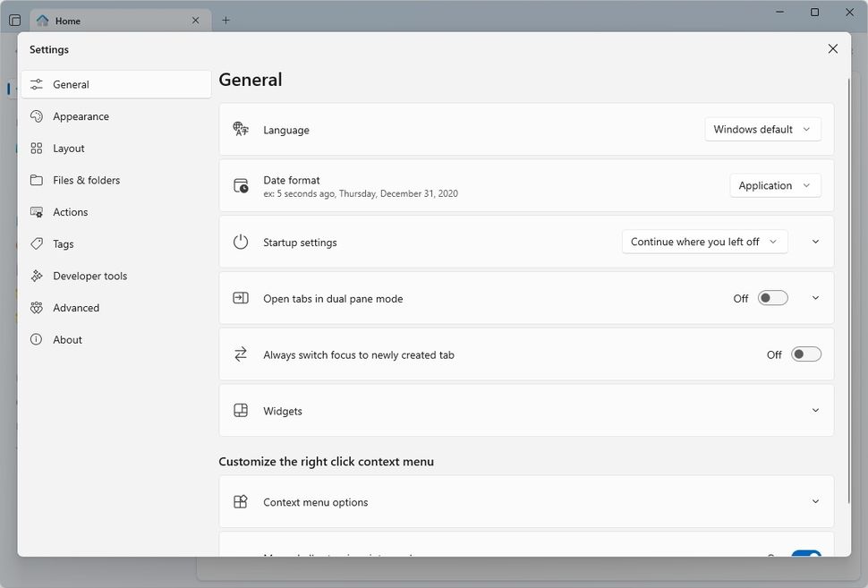Viewport: 868px width, 588px height.
Task: Open the Advanced settings icon
Action: pos(37,308)
